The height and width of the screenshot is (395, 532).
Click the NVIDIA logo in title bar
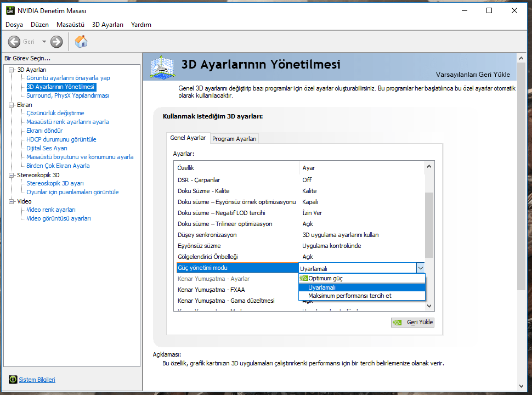tap(10, 10)
